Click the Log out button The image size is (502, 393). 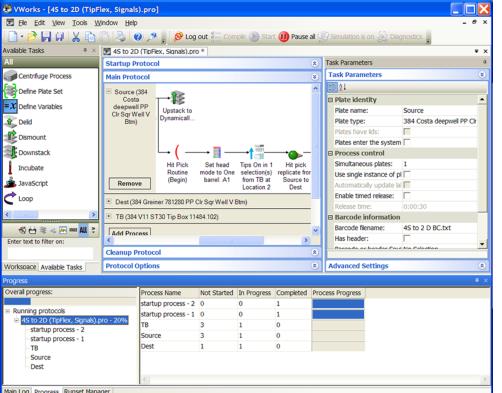191,37
